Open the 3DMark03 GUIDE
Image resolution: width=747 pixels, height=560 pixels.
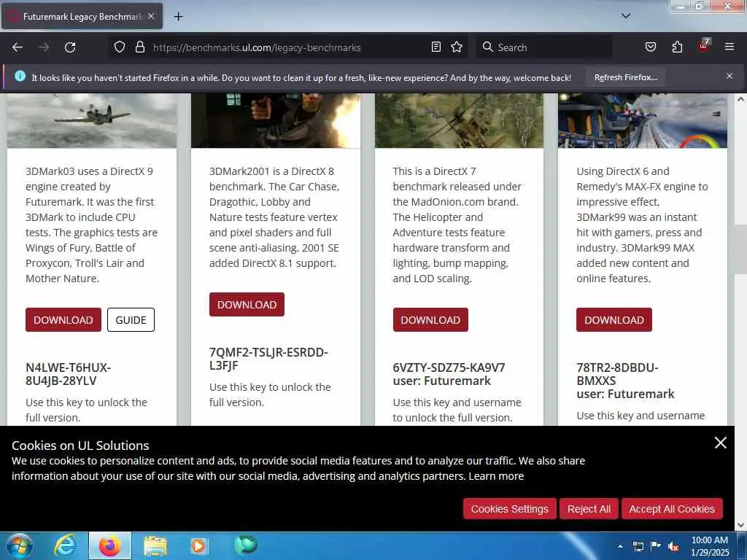(x=131, y=320)
